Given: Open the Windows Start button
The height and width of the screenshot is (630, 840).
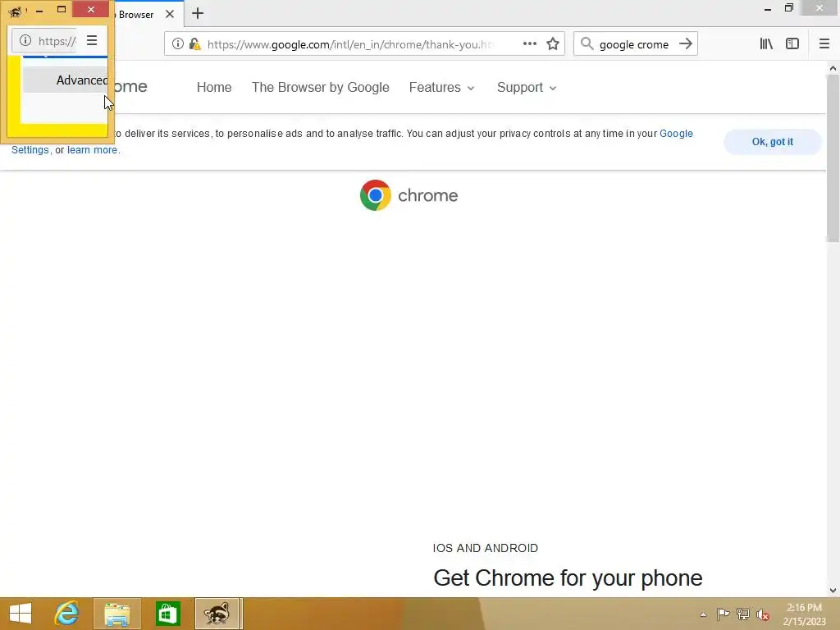Looking at the screenshot, I should (21, 614).
